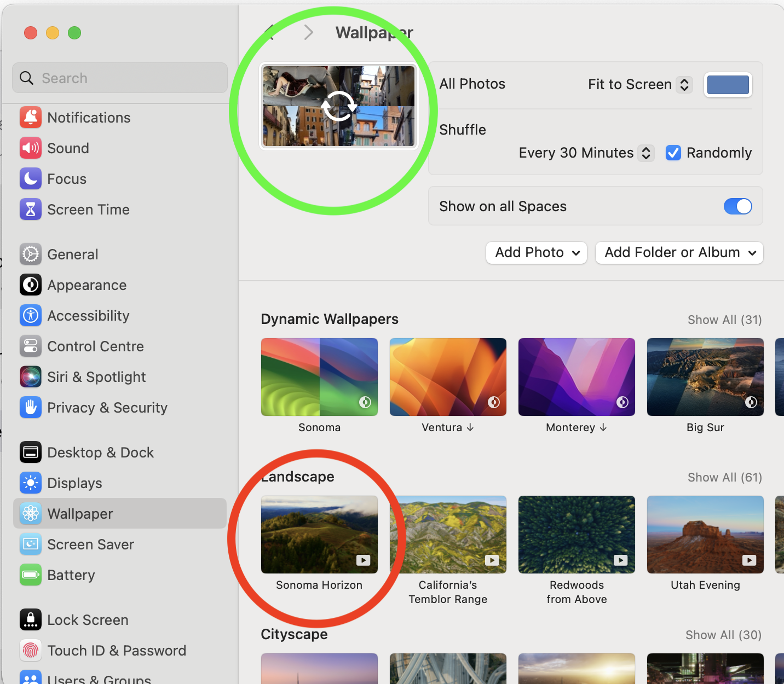Disable Show on all Spaces
Image resolution: width=784 pixels, height=684 pixels.
738,206
